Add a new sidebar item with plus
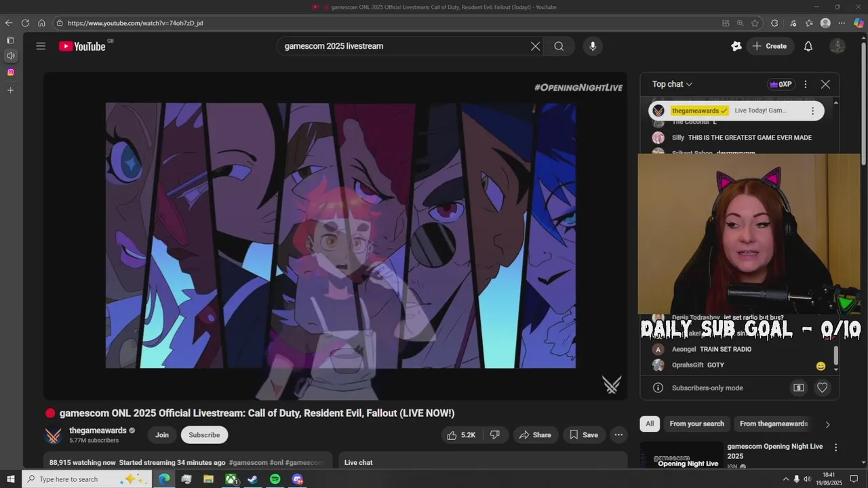This screenshot has height=488, width=868. (x=10, y=90)
